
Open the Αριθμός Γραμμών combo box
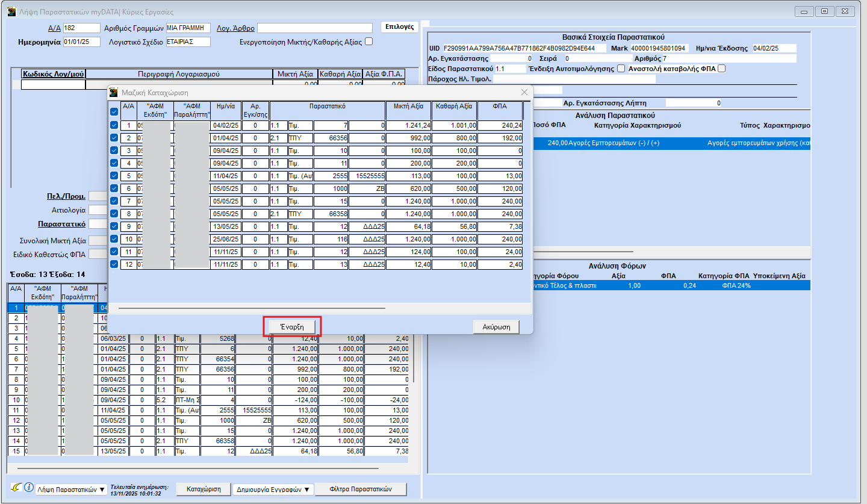pyautogui.click(x=188, y=28)
